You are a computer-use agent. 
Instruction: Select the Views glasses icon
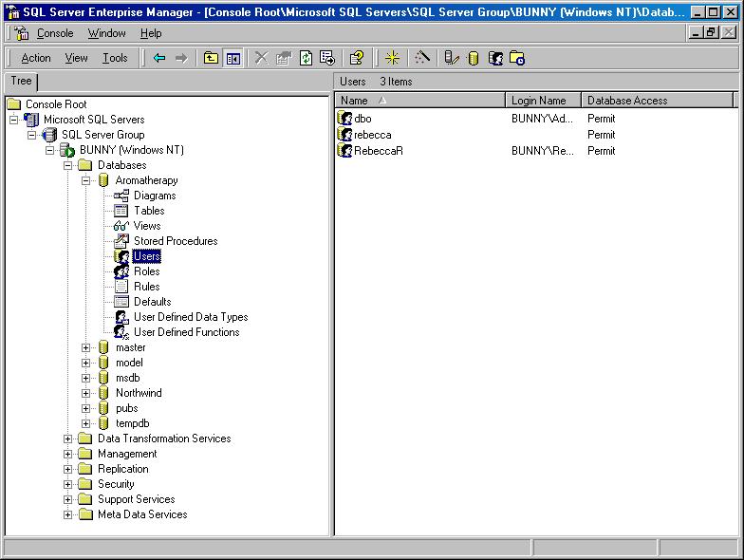click(121, 226)
